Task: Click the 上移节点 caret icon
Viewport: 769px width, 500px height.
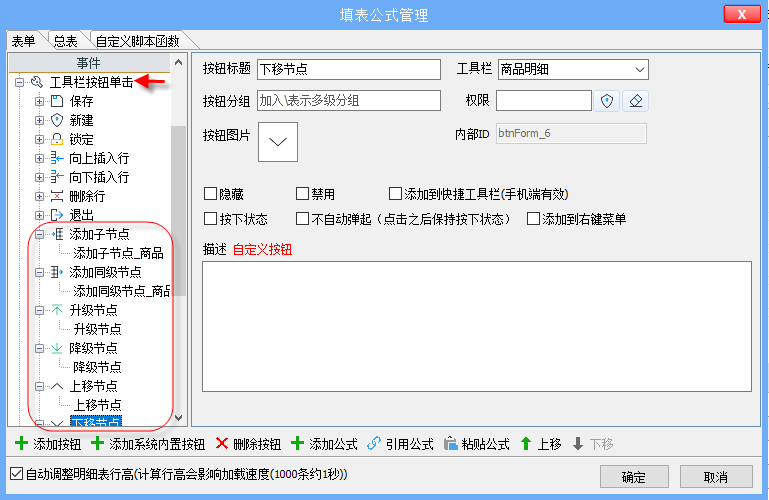Action: (x=57, y=386)
